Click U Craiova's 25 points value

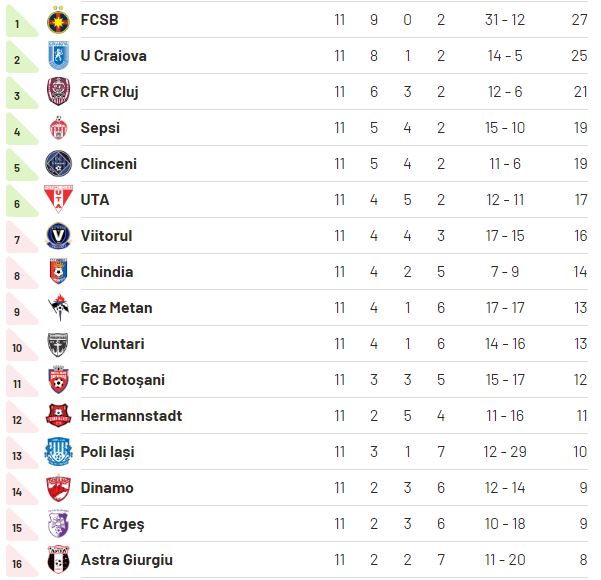579,56
